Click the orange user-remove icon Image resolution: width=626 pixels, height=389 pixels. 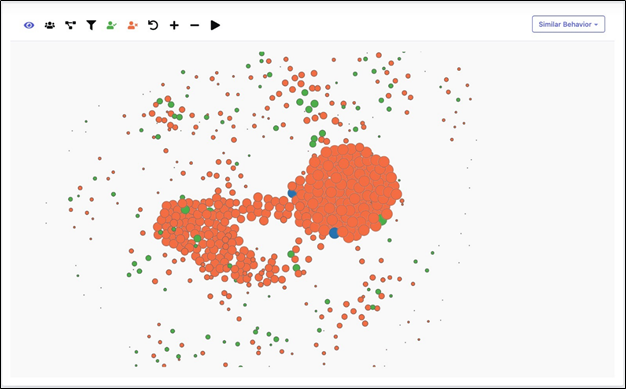click(x=133, y=25)
